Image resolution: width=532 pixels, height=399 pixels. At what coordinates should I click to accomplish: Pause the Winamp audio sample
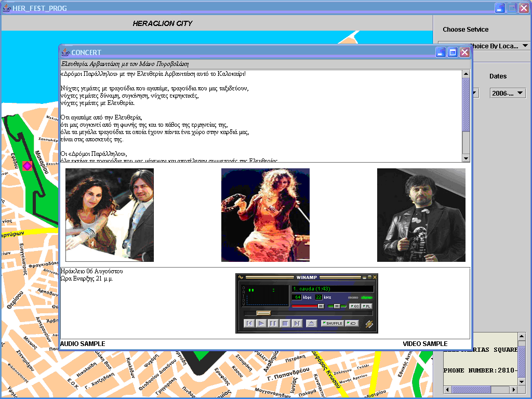pos(273,323)
